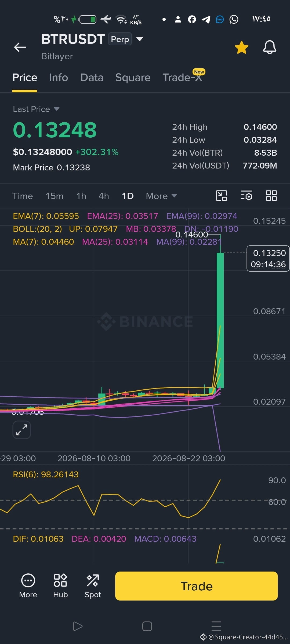Tap the imo notification icon
The height and width of the screenshot is (644, 290).
coord(220,19)
